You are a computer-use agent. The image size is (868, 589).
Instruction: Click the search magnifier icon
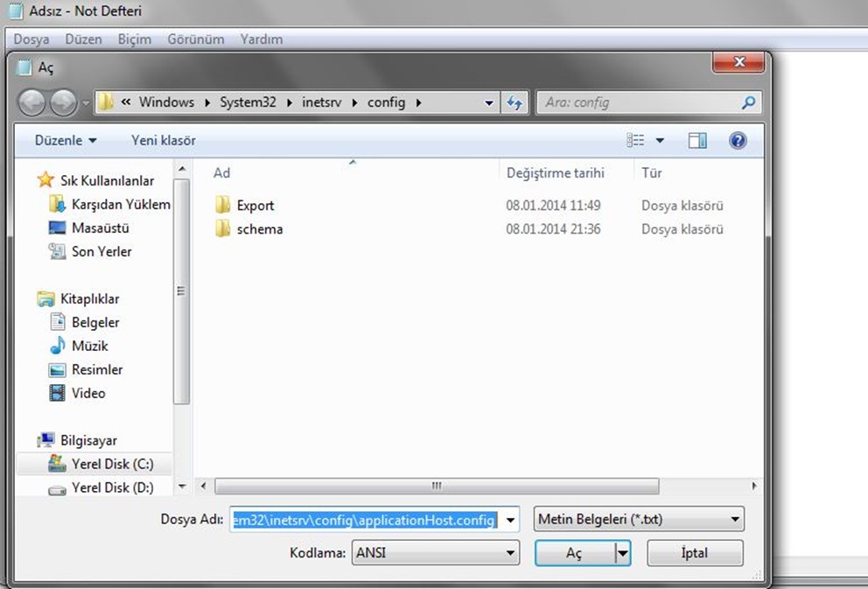coord(748,102)
